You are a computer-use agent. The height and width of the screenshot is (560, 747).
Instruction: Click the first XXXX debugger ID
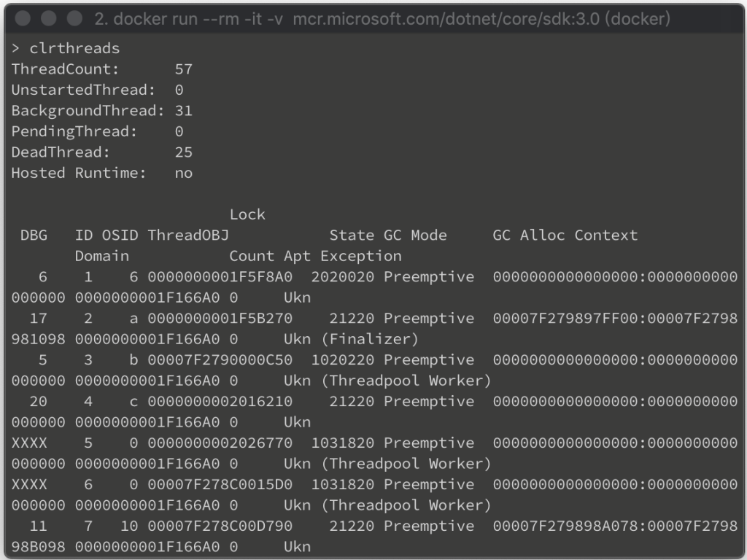tap(29, 443)
